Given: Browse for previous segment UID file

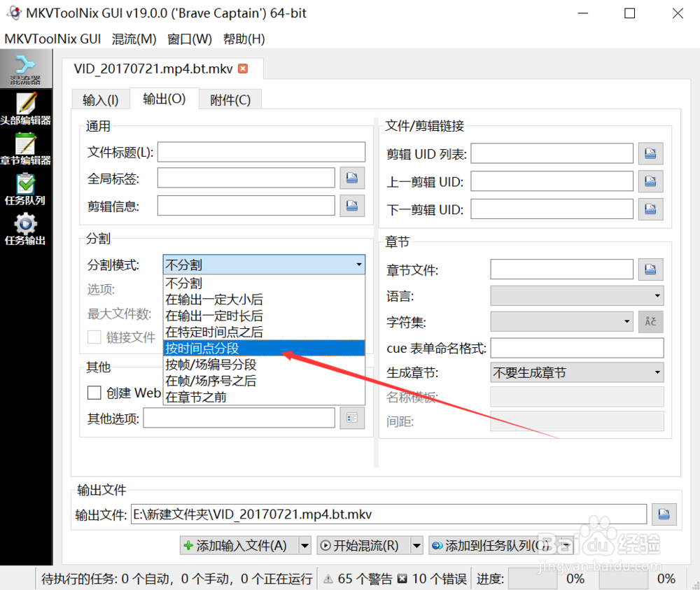Looking at the screenshot, I should [650, 181].
